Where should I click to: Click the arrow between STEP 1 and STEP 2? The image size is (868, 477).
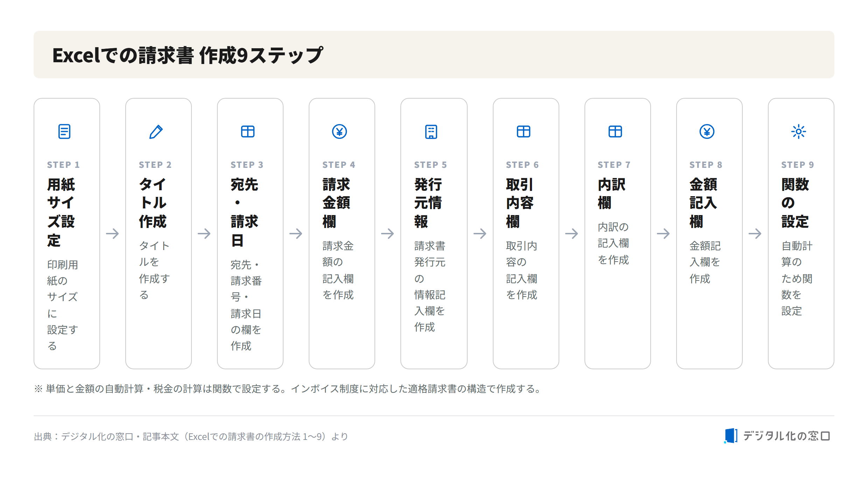click(112, 233)
